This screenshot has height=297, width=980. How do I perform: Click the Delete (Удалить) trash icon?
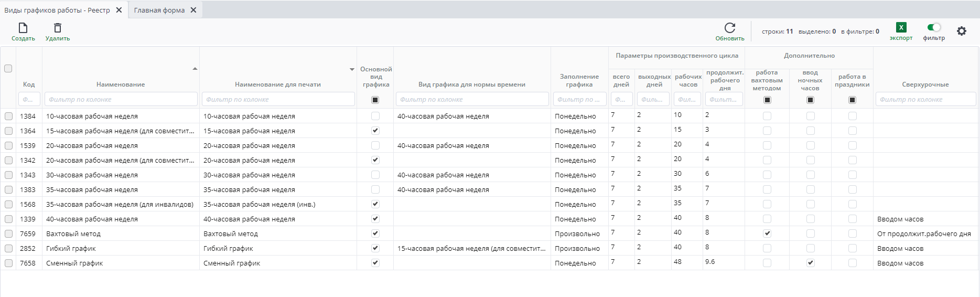click(58, 28)
